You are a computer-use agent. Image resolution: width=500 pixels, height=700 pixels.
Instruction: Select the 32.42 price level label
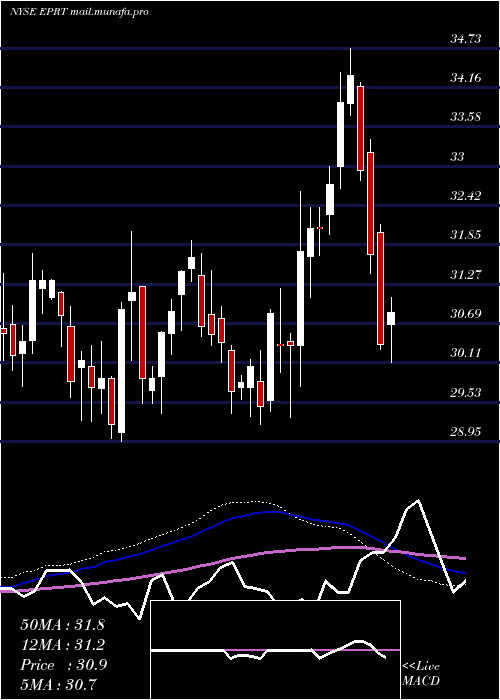coord(466,196)
